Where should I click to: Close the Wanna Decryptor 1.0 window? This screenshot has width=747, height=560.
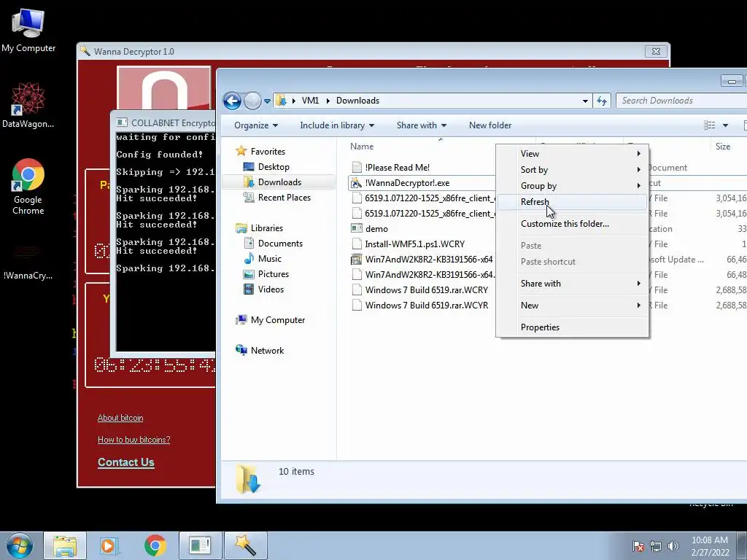click(656, 52)
